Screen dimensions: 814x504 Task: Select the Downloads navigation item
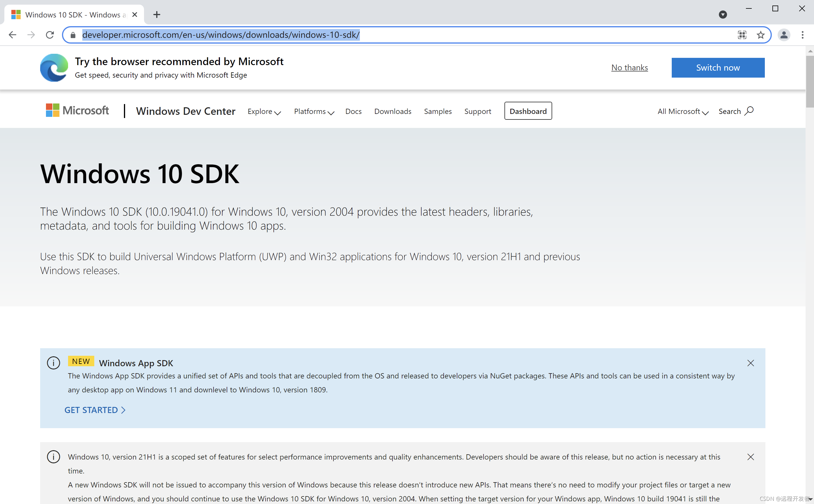click(x=393, y=111)
